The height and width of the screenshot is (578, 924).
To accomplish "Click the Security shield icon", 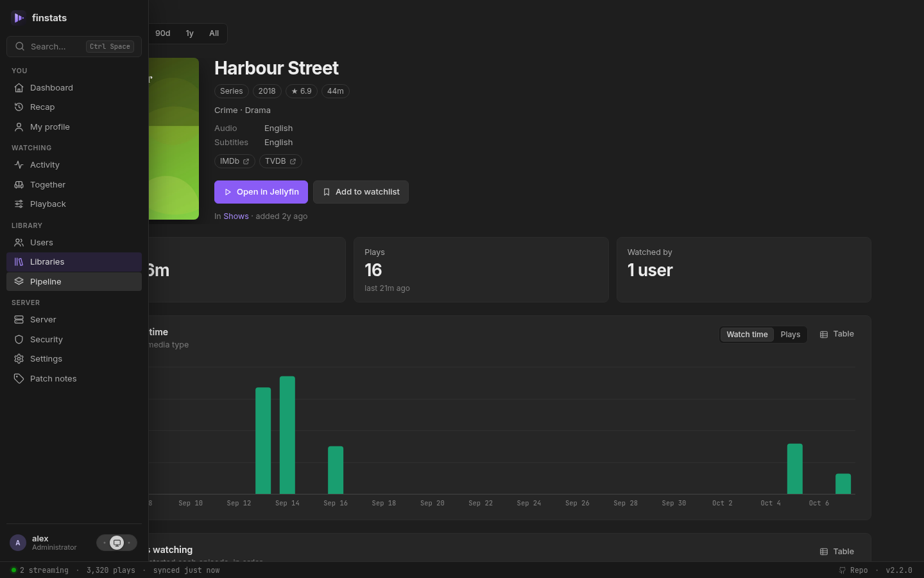I will point(19,340).
